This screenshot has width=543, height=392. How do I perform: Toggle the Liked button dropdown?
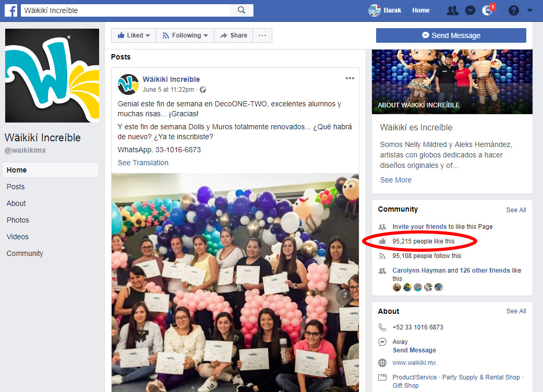tap(134, 35)
